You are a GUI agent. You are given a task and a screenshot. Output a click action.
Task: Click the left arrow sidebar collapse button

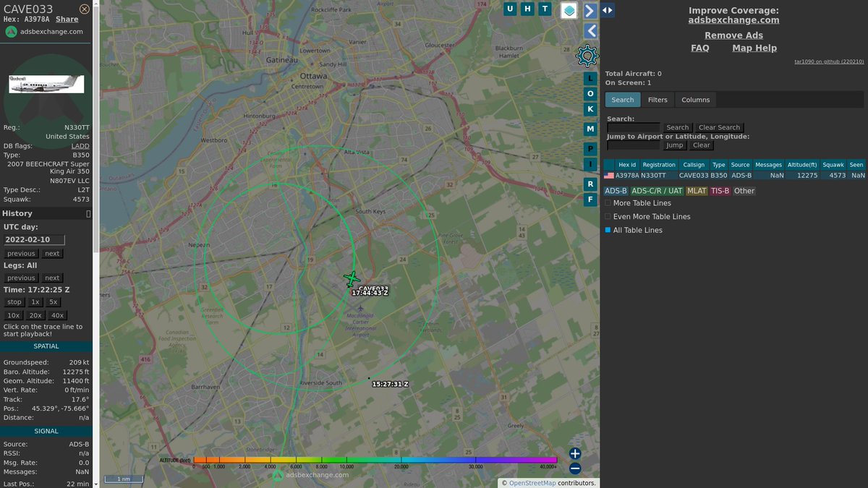[x=590, y=30]
